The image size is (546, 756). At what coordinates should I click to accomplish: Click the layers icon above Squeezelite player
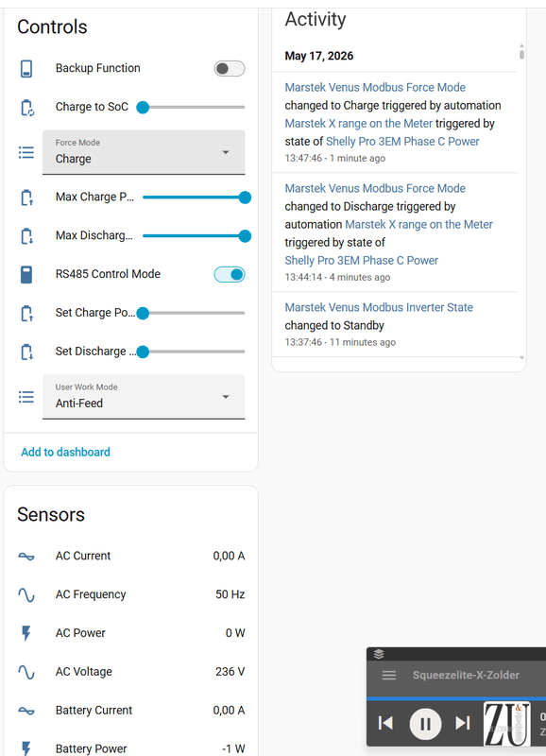click(379, 654)
